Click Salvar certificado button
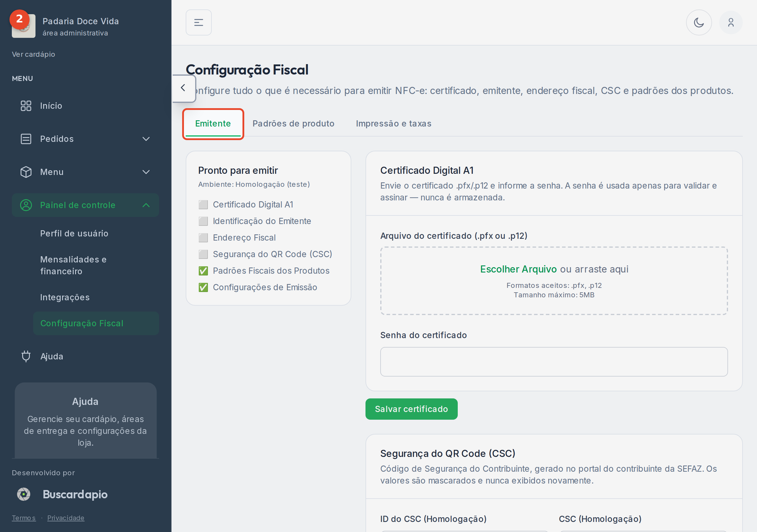The height and width of the screenshot is (532, 757). 411,409
